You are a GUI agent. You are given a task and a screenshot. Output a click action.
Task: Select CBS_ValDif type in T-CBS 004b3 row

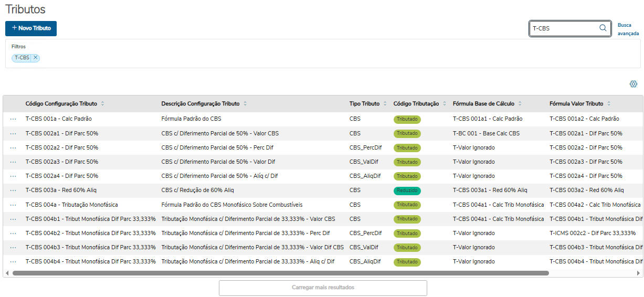click(x=364, y=247)
